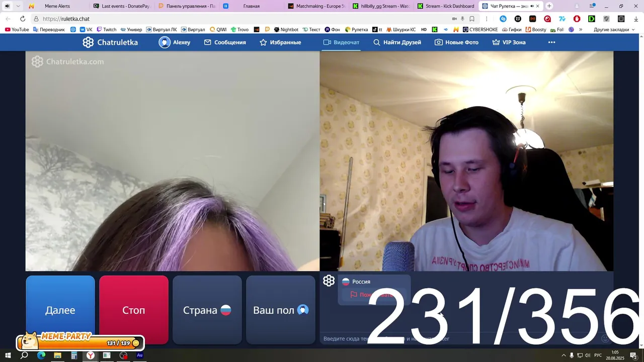Image resolution: width=644 pixels, height=362 pixels.
Task: Open VK bookmark
Action: coord(86,30)
